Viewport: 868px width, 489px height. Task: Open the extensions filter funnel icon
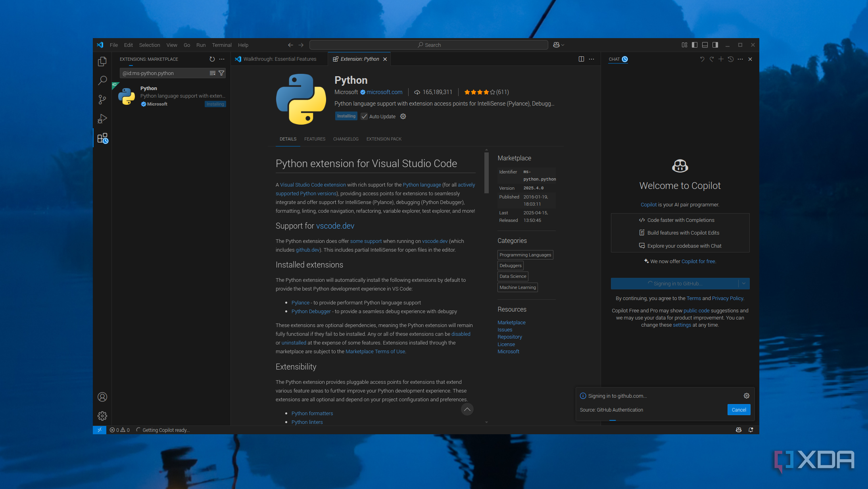(221, 73)
